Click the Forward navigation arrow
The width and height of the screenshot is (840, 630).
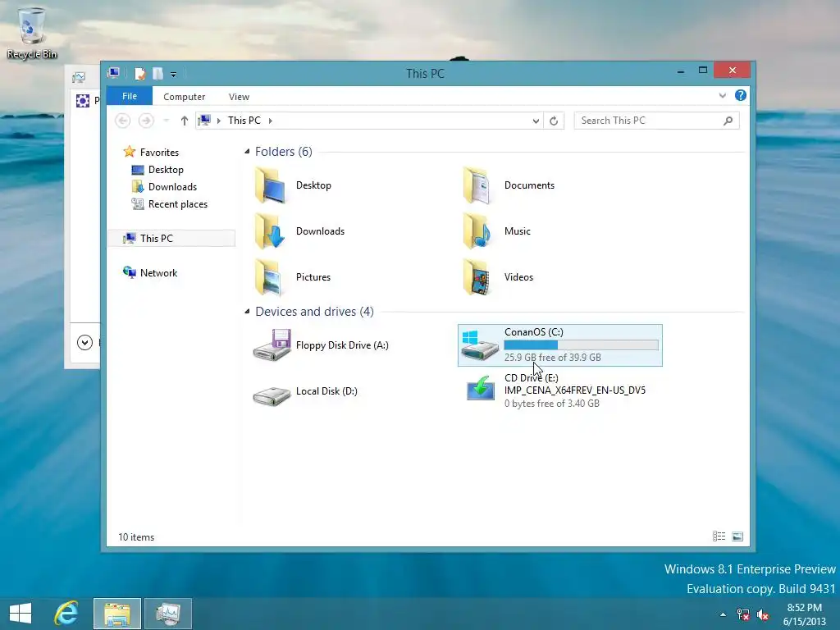(146, 121)
